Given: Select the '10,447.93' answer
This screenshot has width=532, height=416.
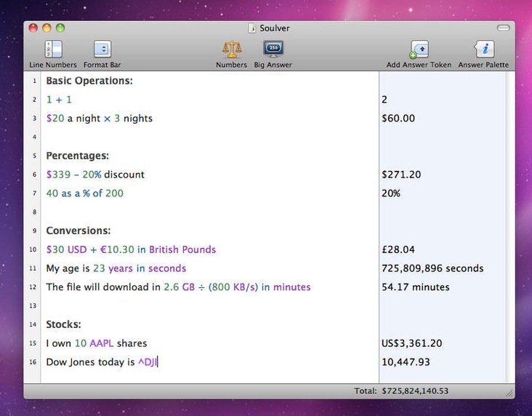Looking at the screenshot, I should click(x=406, y=362).
